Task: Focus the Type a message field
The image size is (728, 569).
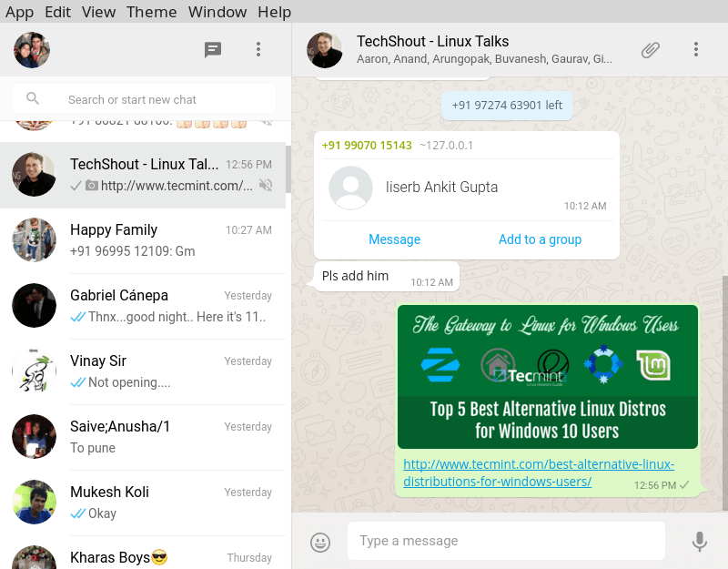Action: pyautogui.click(x=506, y=541)
